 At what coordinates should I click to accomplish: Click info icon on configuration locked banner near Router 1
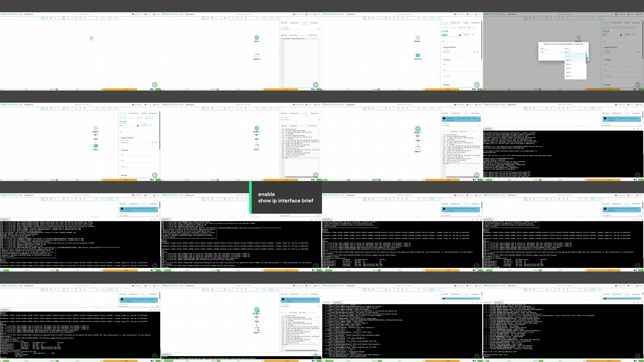(444, 118)
